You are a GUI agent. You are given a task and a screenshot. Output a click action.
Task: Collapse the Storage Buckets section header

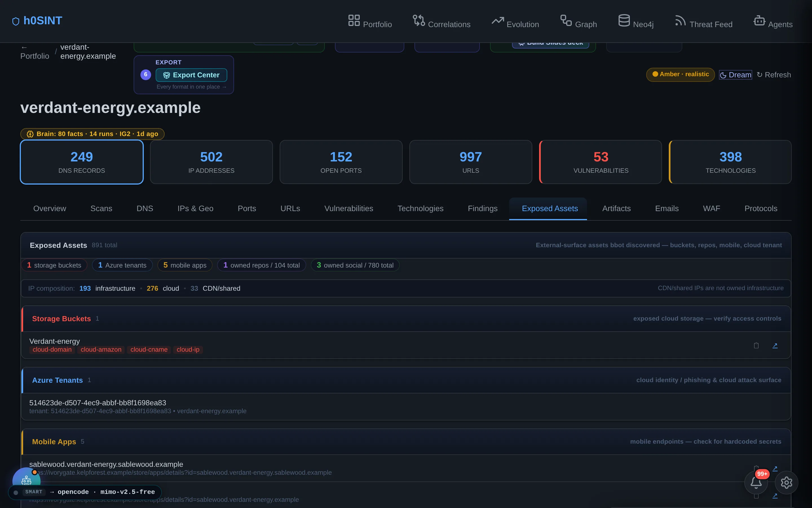coord(406,319)
